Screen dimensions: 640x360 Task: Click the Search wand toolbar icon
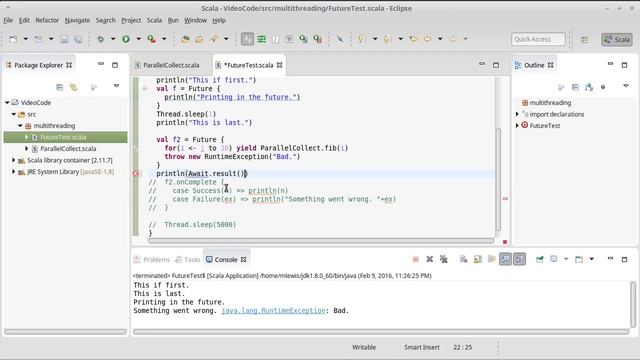(x=213, y=39)
